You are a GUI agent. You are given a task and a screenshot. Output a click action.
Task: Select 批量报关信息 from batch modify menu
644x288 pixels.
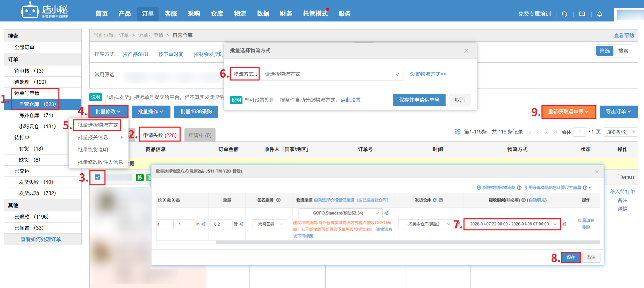coord(93,137)
